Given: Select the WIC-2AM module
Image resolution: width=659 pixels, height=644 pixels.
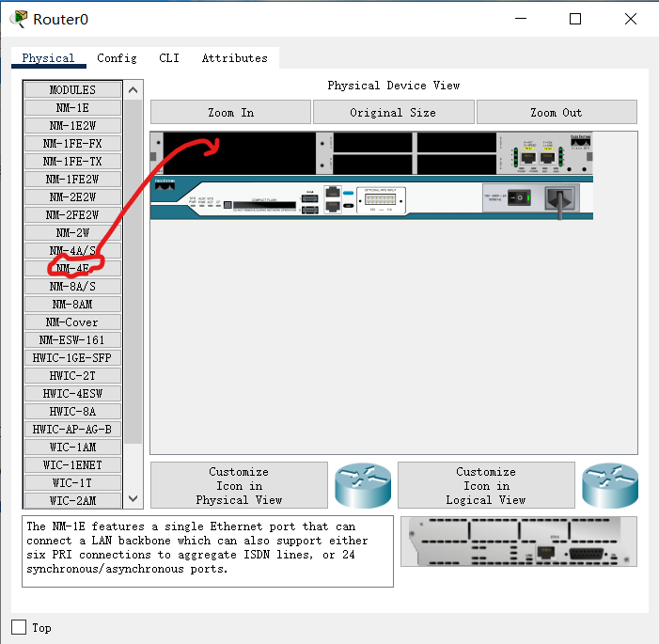Looking at the screenshot, I should [72, 501].
